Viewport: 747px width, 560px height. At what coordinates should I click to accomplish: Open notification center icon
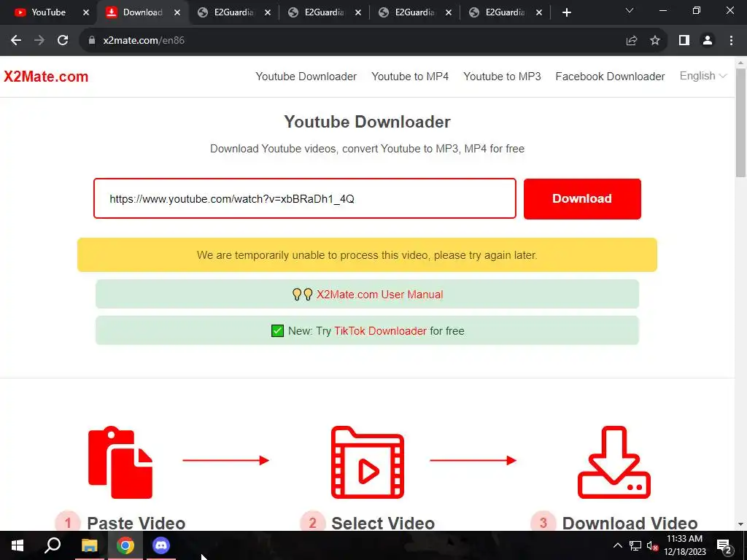[x=724, y=545]
